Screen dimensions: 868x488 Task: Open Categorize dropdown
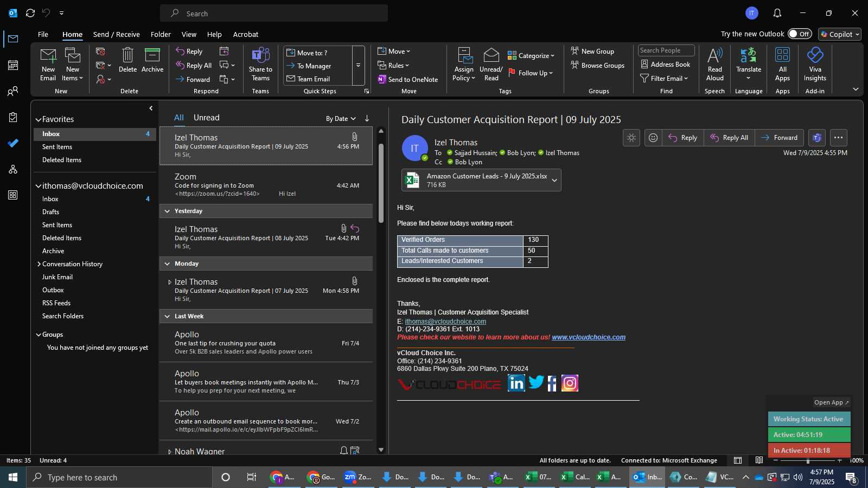point(531,56)
